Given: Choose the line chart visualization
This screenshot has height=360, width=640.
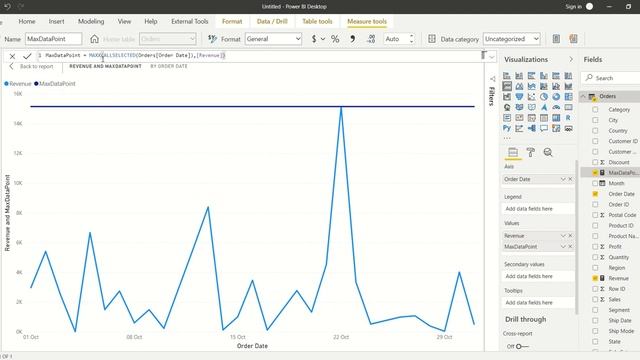Looking at the screenshot, I should click(x=507, y=86).
